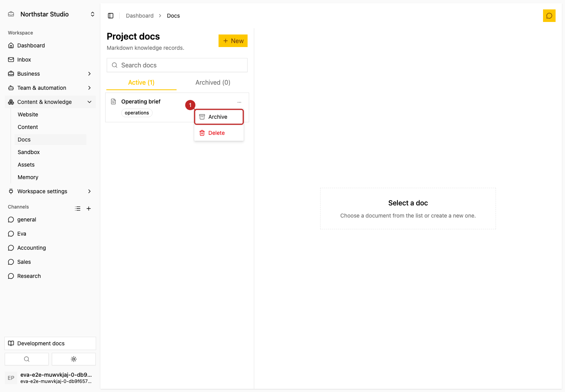Click the search magnifier button at sidebar bottom
The height and width of the screenshot is (392, 565).
pos(27,359)
